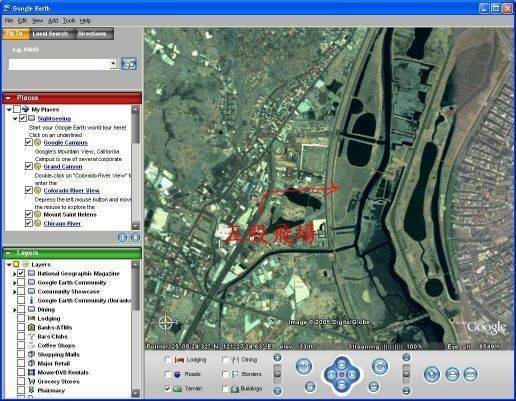
Task: Click the tilt down button below tilt slider
Action: tap(406, 391)
